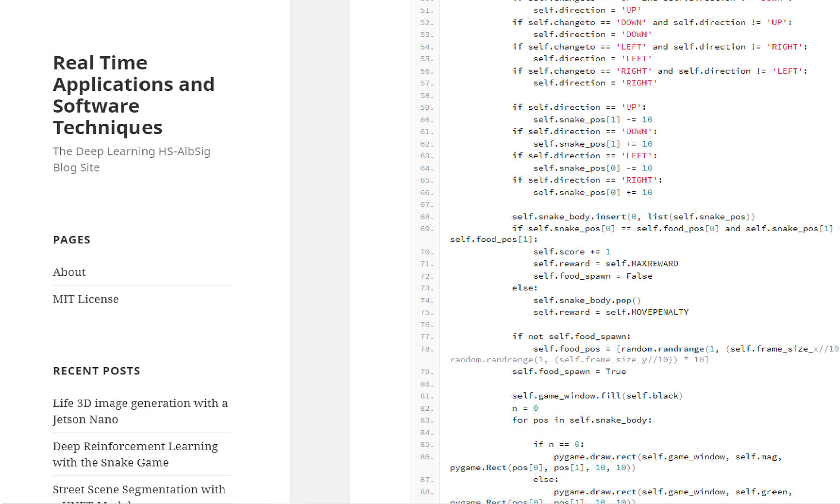Screen dimensions: 840x504
Task: Click code line self.game_window.fill(self.black)
Action: coord(597,396)
